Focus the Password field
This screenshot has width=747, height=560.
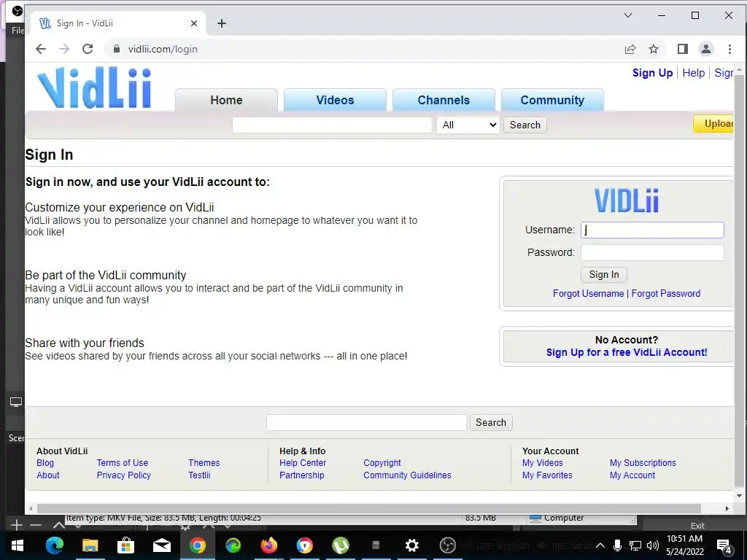652,252
